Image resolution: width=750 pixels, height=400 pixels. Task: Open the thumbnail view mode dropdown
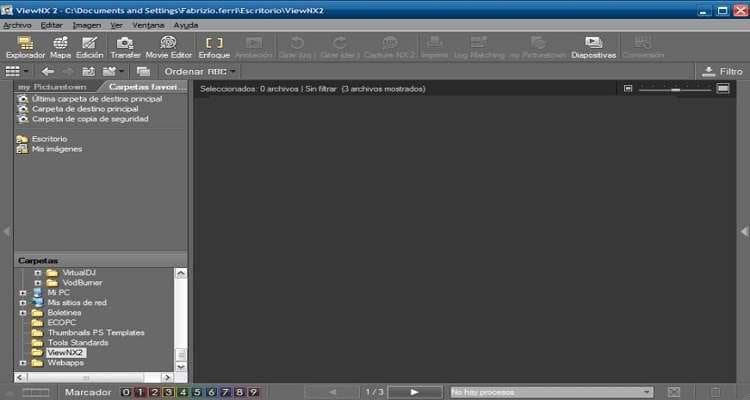(x=16, y=71)
